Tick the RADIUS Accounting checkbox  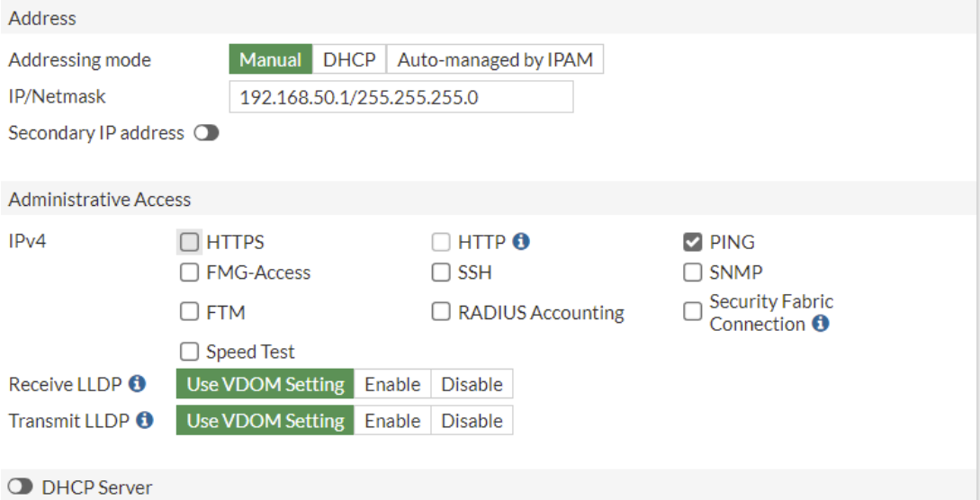(441, 312)
